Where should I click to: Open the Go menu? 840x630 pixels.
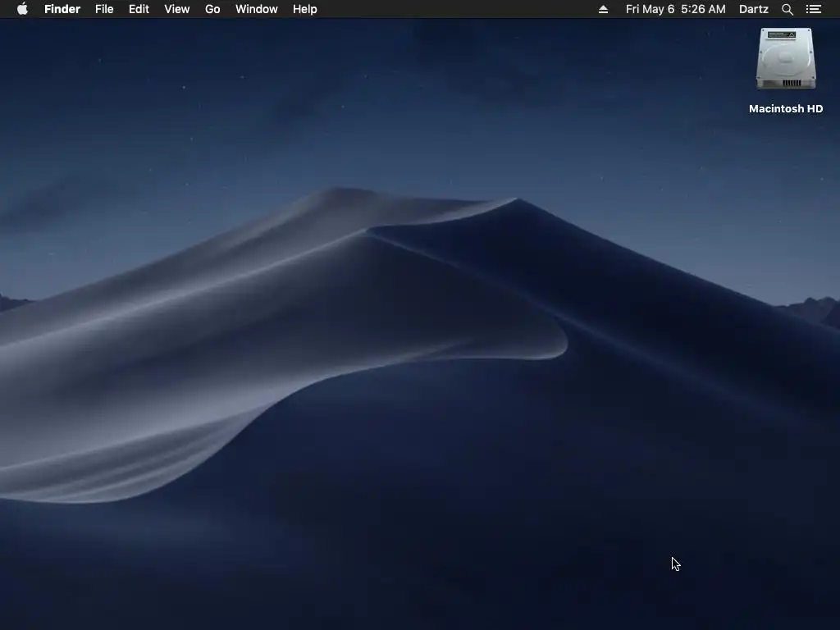pyautogui.click(x=212, y=9)
